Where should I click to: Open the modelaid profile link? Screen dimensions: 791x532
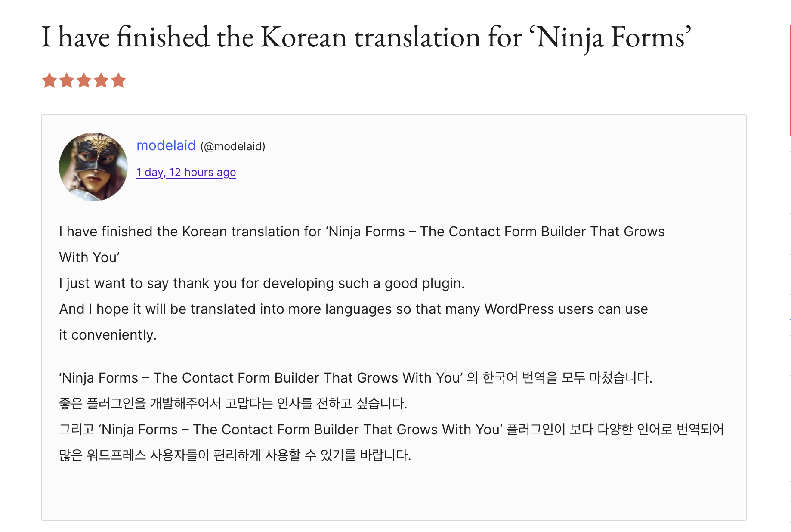[x=166, y=146]
